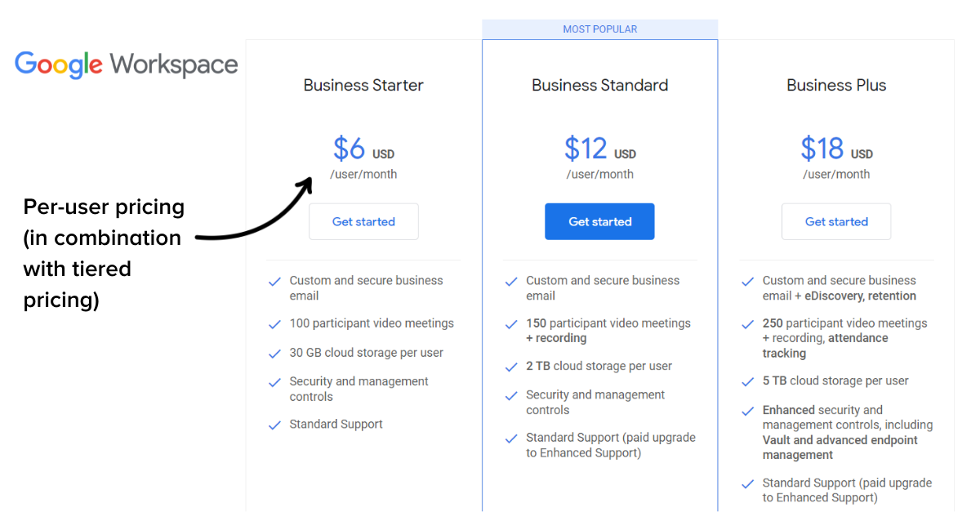This screenshot has width=980, height=512.
Task: Click the $6 price in Business Starter
Action: 349,149
